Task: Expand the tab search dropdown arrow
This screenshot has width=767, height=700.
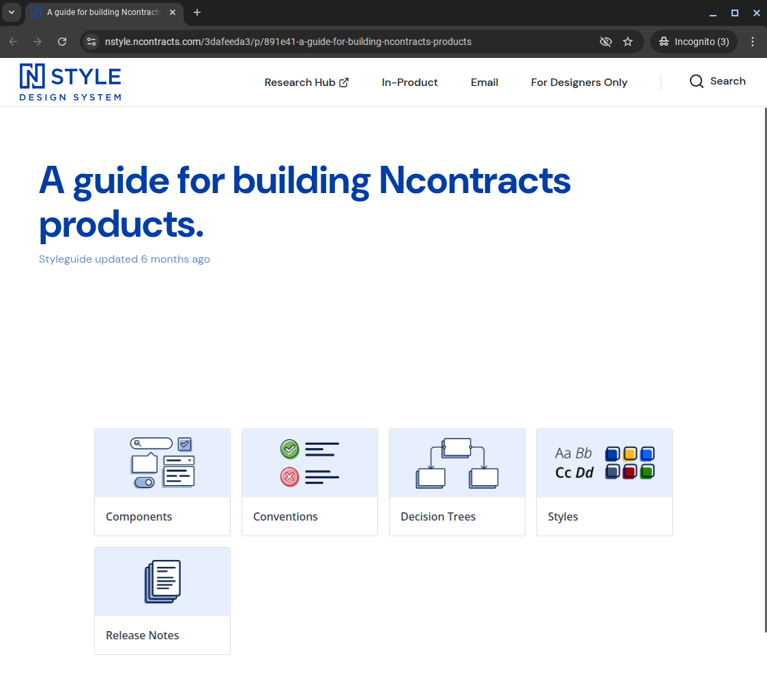Action: tap(12, 12)
